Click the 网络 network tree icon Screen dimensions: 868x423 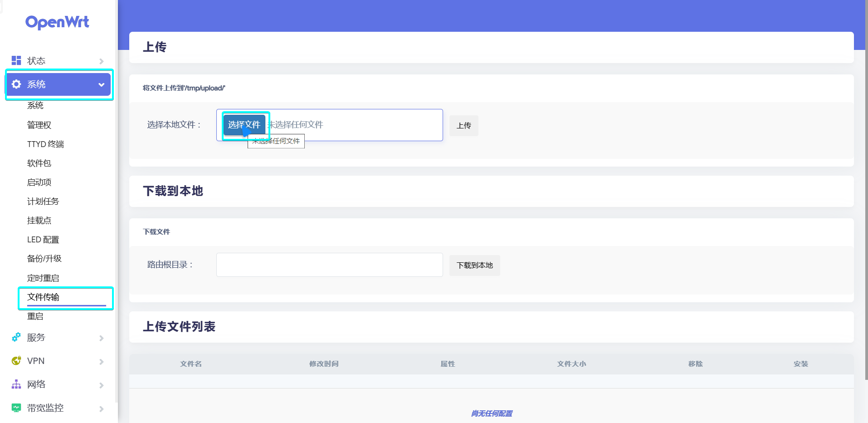coord(16,384)
